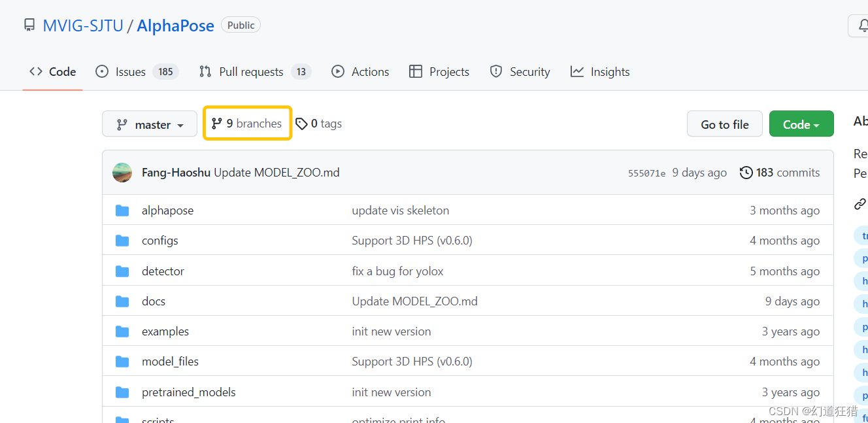Screen dimensions: 868x423
Task: Click commit hash 555071e
Action: tap(646, 173)
